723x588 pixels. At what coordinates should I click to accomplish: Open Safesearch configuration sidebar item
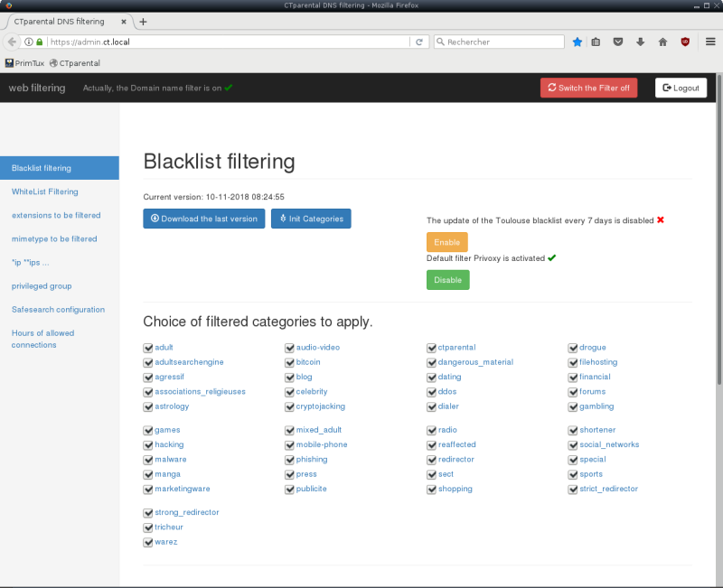click(x=58, y=310)
